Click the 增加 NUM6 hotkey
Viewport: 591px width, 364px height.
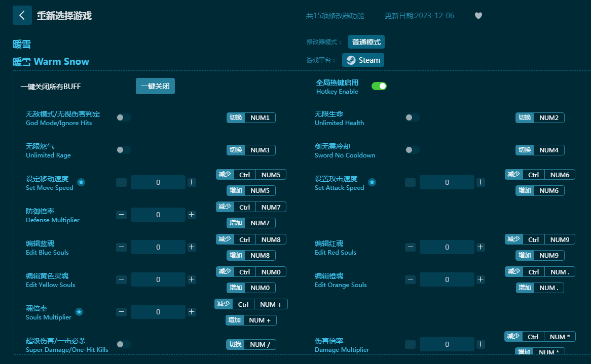[540, 190]
